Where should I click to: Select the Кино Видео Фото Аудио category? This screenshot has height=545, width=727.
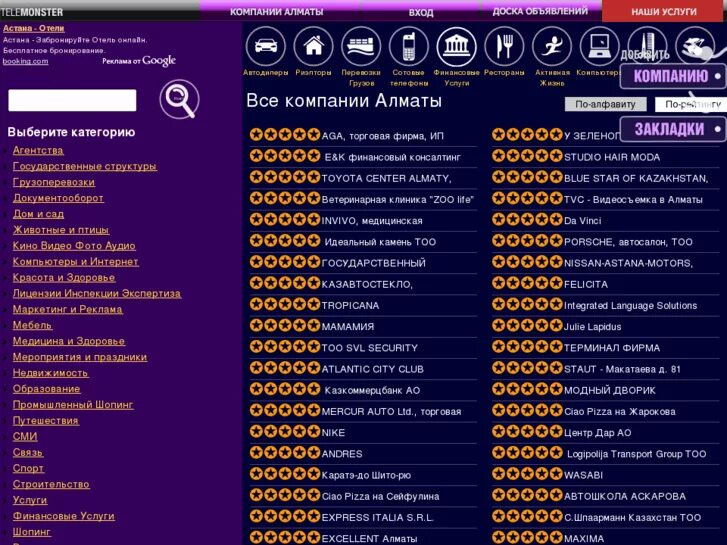[74, 246]
